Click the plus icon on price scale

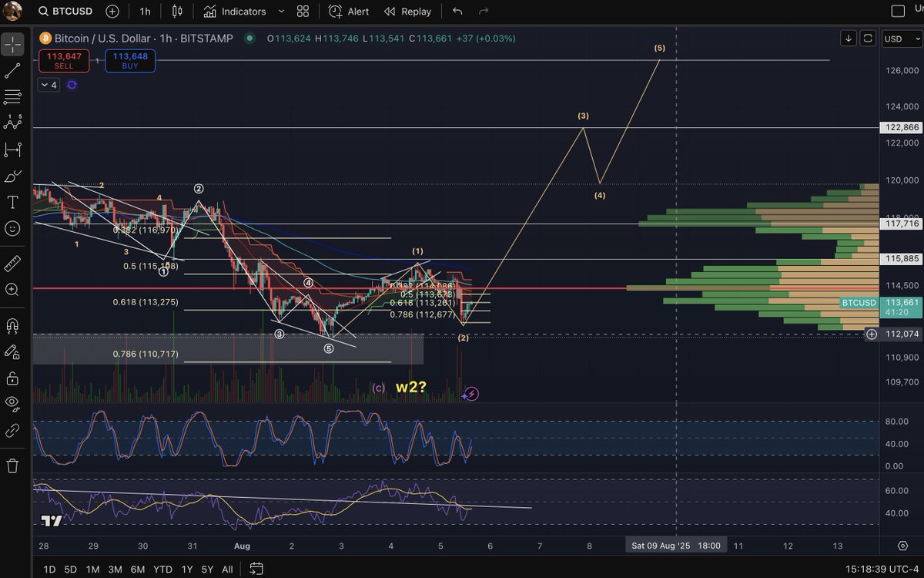point(872,334)
